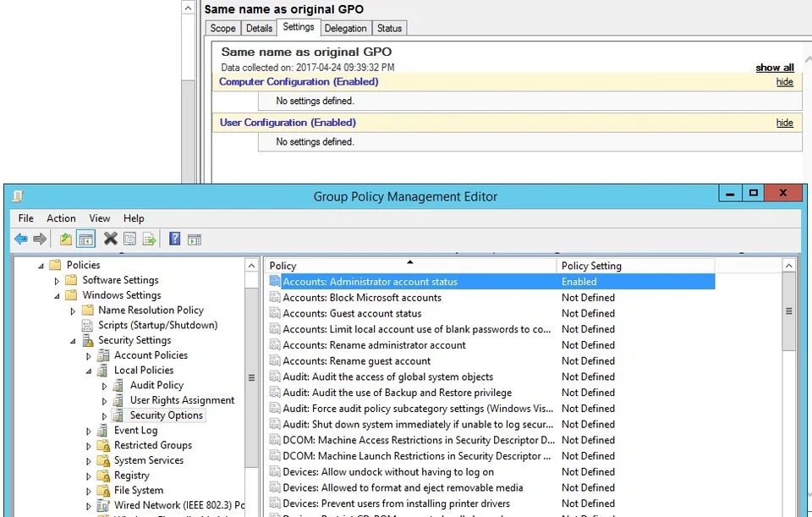
Task: Switch to the Delegation tab
Action: coord(345,28)
